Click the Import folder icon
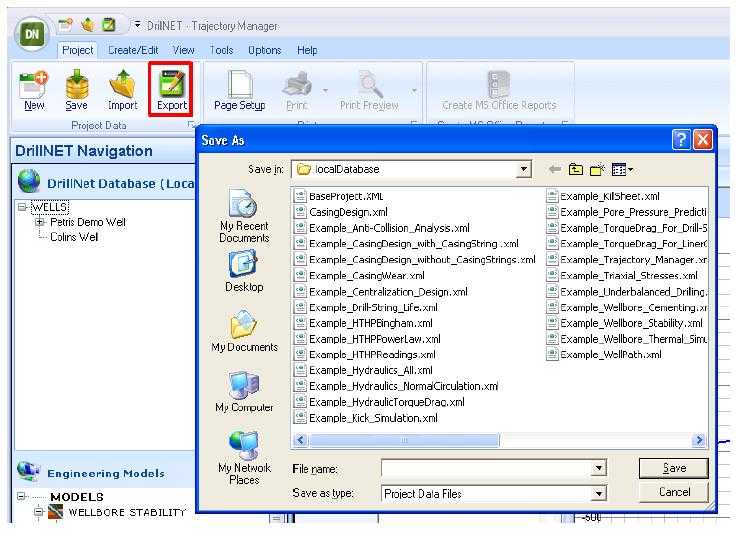 pos(122,83)
